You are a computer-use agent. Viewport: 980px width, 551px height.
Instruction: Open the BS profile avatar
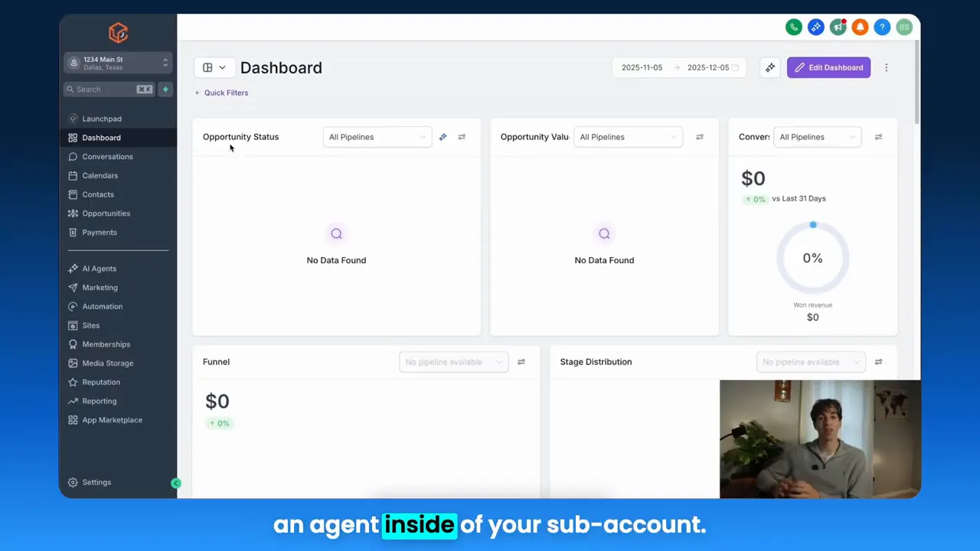point(904,27)
